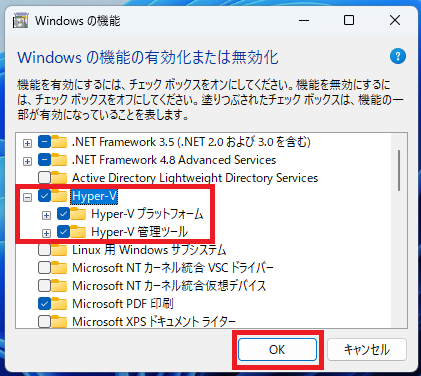The height and width of the screenshot is (376, 421).
Task: Click the キャンセル button
Action: pos(367,349)
